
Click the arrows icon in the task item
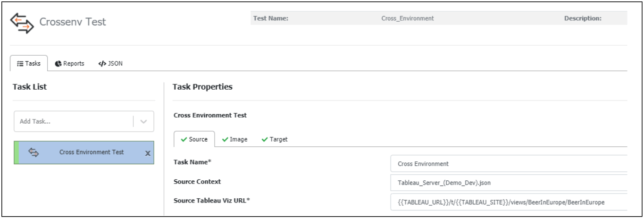tap(34, 152)
